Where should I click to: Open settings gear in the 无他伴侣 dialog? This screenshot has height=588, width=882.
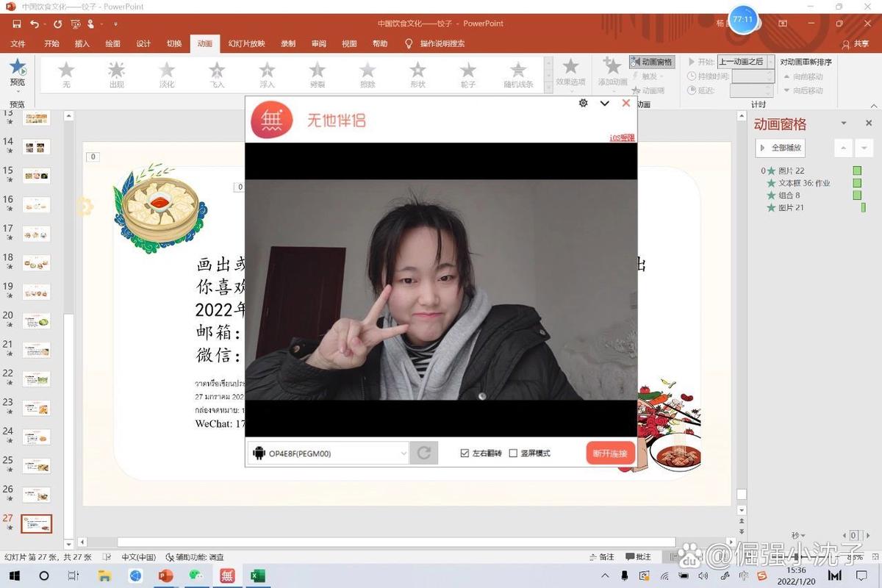(x=583, y=103)
